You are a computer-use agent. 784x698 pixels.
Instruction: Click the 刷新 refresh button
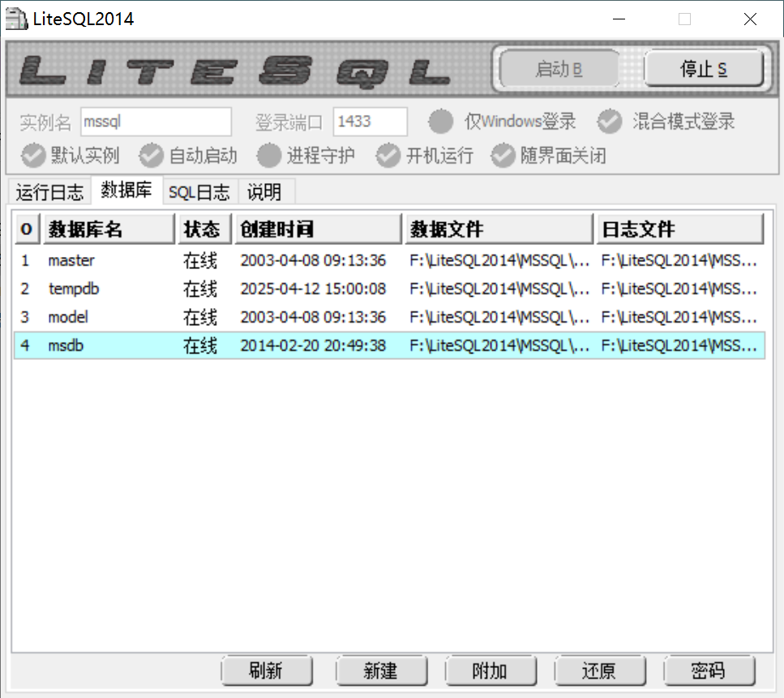pyautogui.click(x=266, y=670)
